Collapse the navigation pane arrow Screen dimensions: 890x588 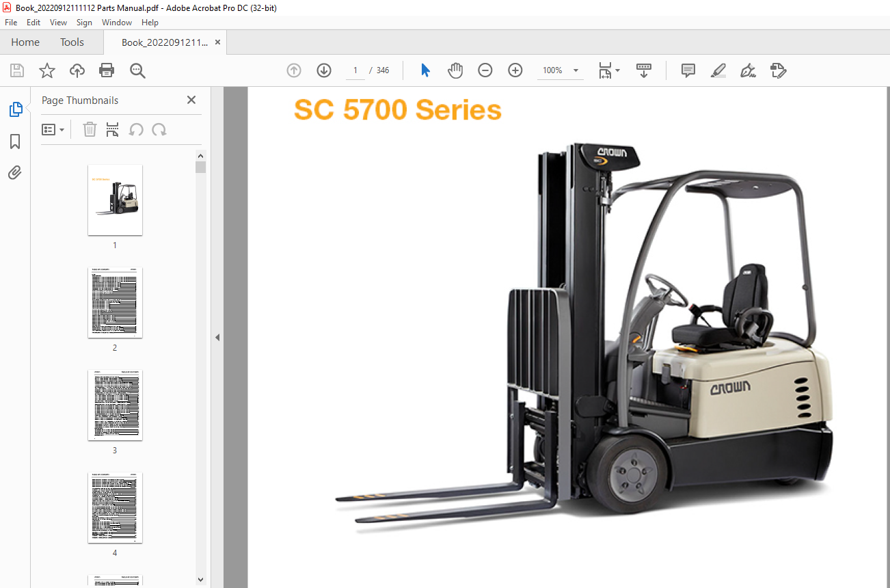[217, 337]
